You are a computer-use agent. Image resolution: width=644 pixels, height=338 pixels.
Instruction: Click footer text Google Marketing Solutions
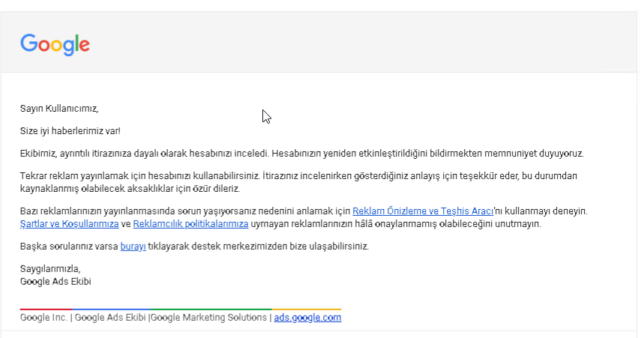click(208, 318)
